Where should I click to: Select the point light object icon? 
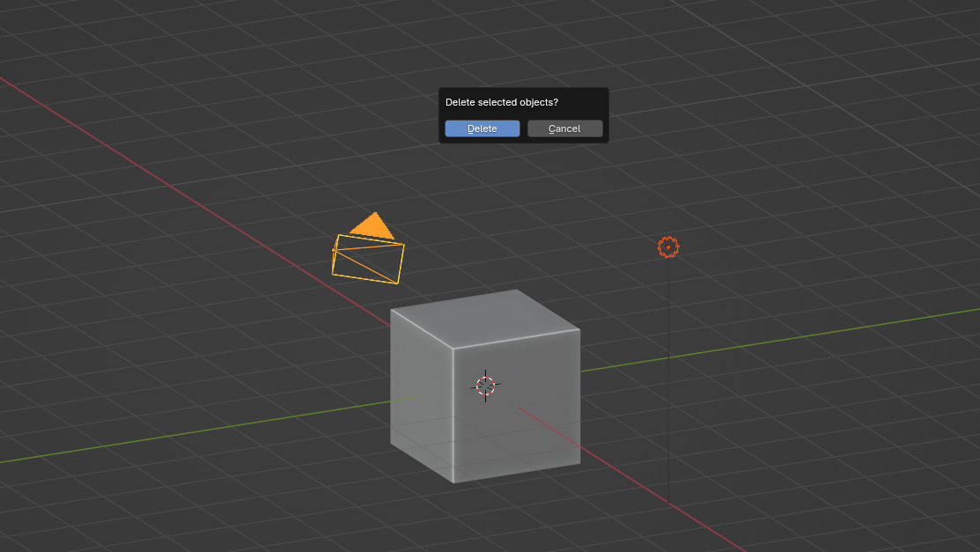(668, 247)
